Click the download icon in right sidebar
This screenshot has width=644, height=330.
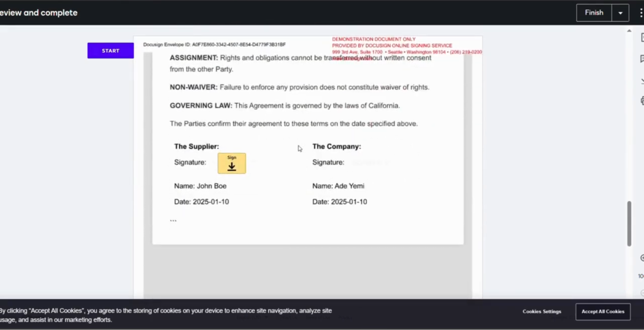[642, 81]
